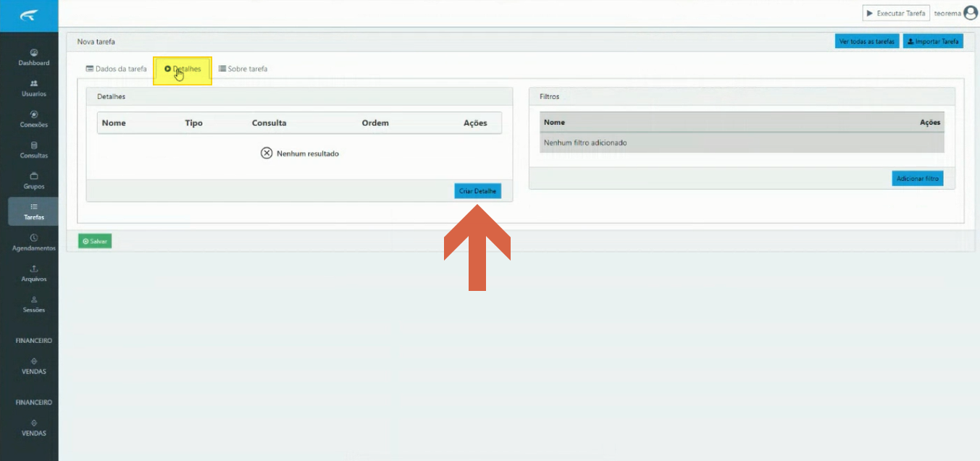Click the Nenhum filtro adicionado row
The height and width of the screenshot is (461, 980).
(x=742, y=143)
